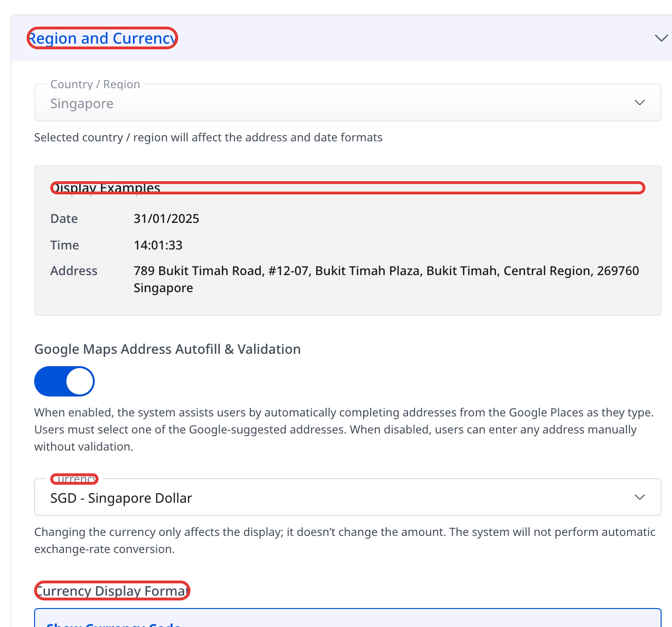Image resolution: width=672 pixels, height=627 pixels.
Task: Click the description starting 'When enabled, the system assists'
Action: pos(344,430)
